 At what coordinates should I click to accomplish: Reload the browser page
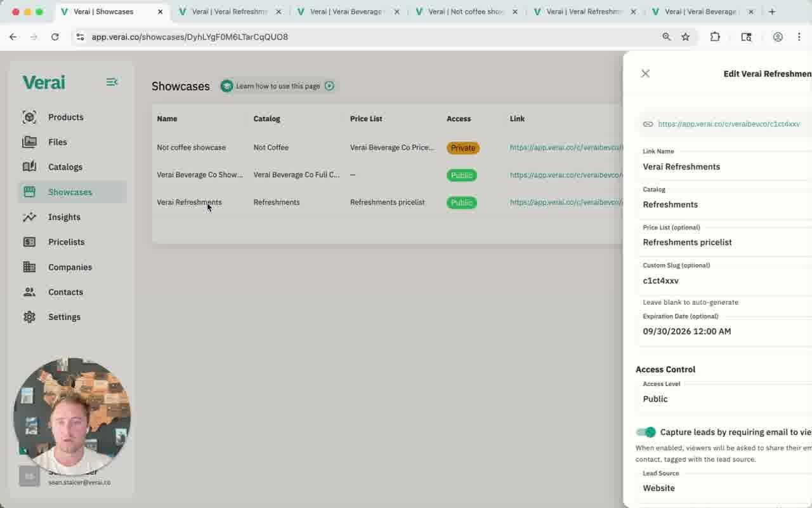(x=55, y=37)
